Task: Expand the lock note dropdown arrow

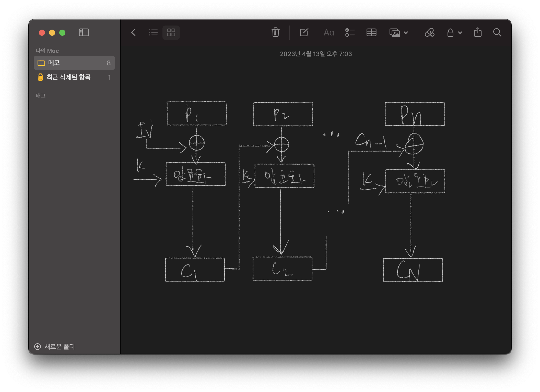Action: click(460, 33)
